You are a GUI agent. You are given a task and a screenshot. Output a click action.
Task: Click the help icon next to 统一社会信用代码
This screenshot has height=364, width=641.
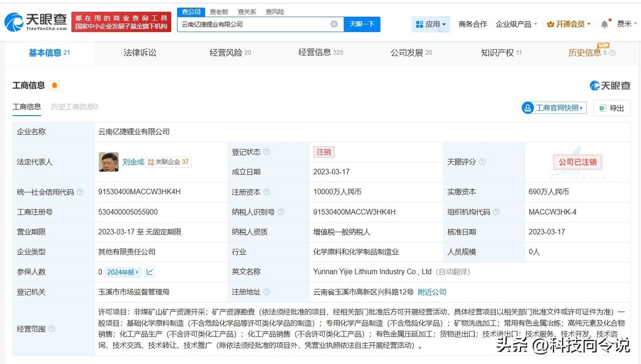tap(80, 192)
